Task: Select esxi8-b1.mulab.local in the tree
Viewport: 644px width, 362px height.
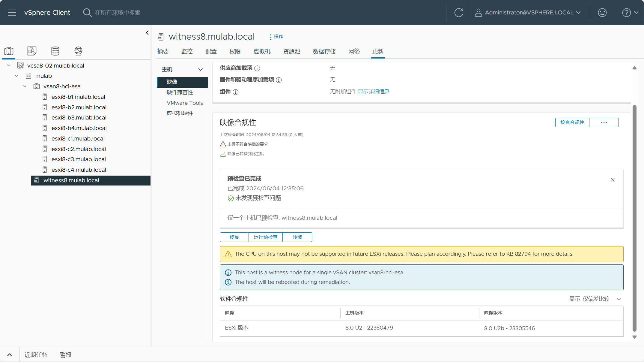Action: tap(78, 97)
